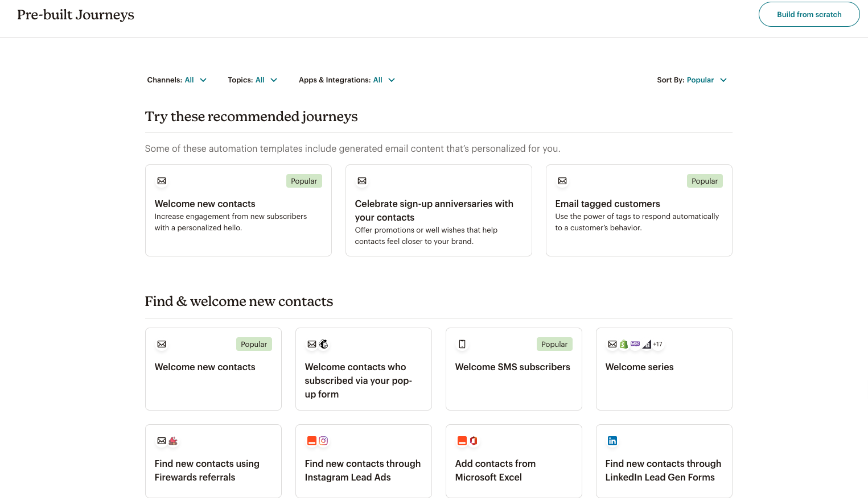Click the email icon on the recommended Welcome new contacts card

pyautogui.click(x=162, y=181)
